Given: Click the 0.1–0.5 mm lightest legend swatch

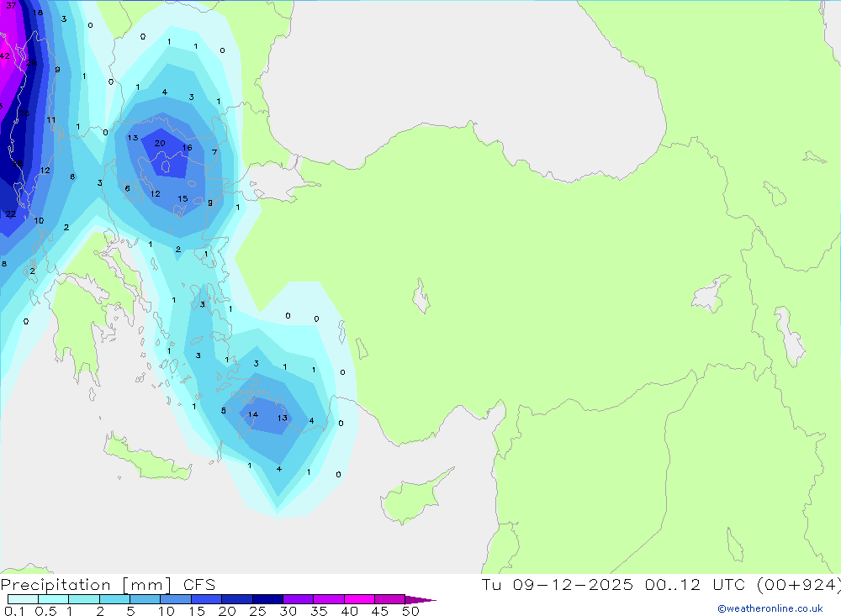Looking at the screenshot, I should tap(23, 599).
